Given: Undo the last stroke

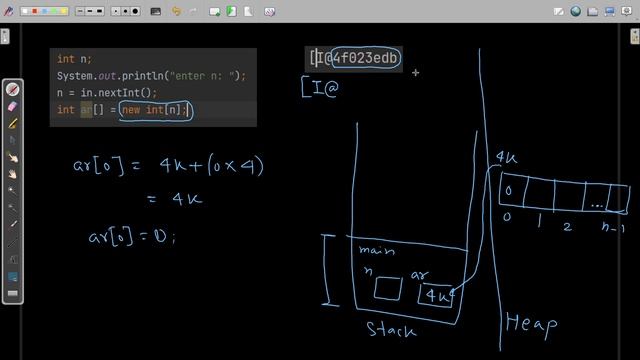Looking at the screenshot, I should click(176, 11).
